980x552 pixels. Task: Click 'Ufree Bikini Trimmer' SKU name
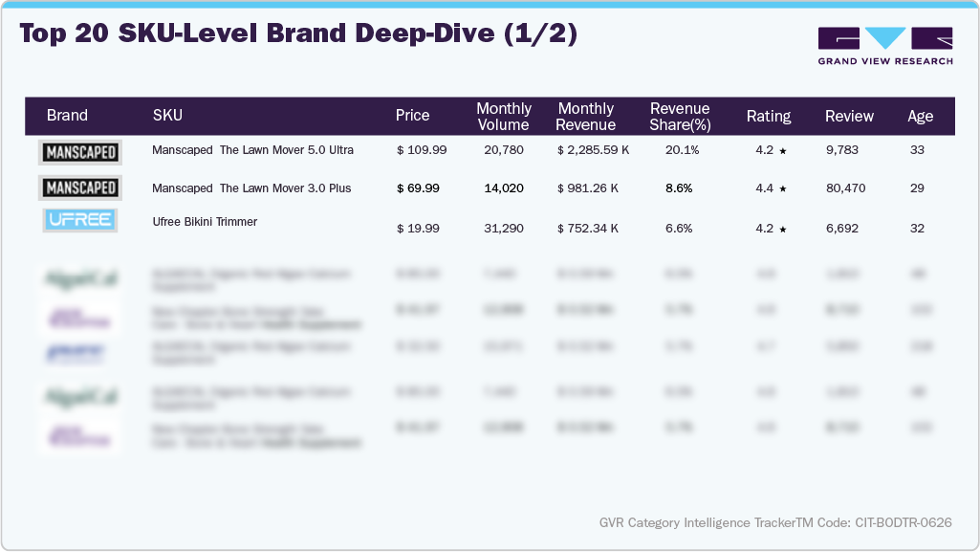click(205, 222)
